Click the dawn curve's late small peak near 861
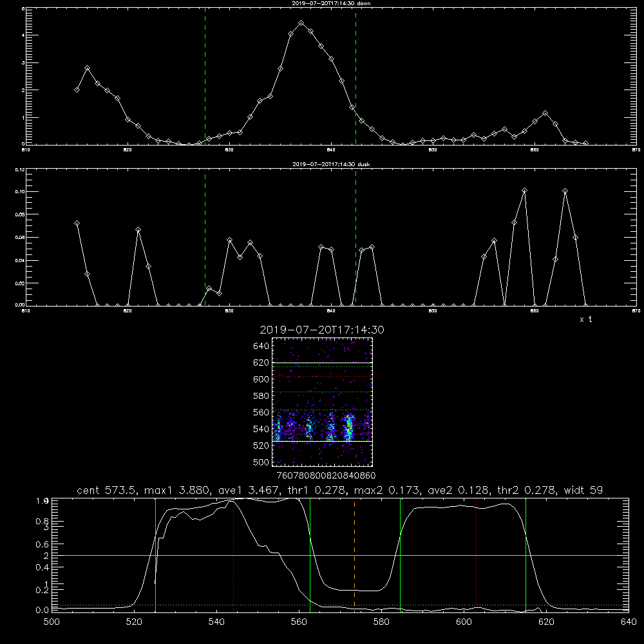644x644 pixels. coord(545,113)
